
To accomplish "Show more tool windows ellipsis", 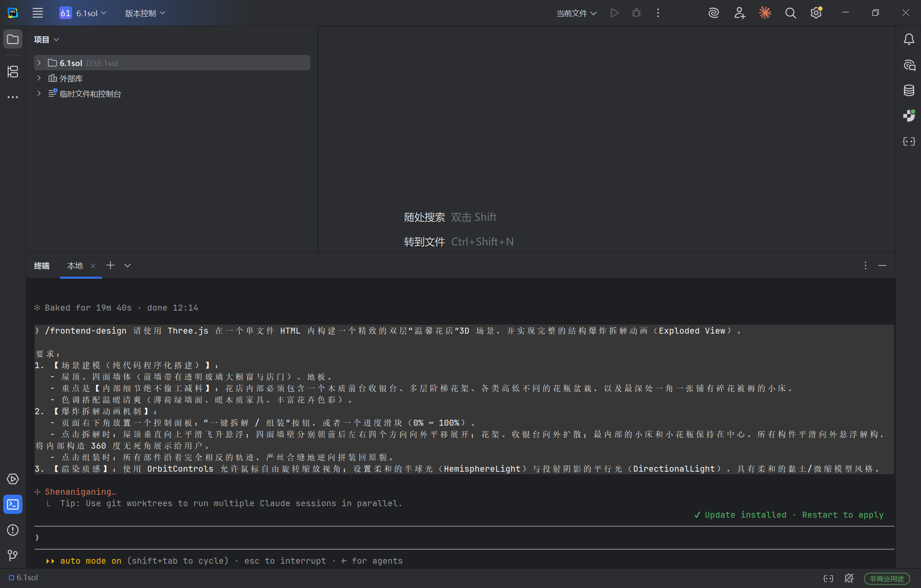I will click(13, 97).
